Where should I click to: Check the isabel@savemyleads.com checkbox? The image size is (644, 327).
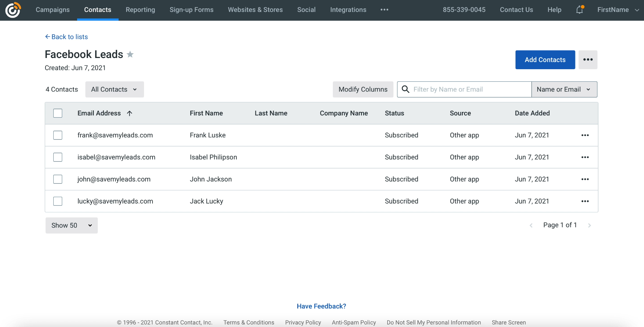(x=58, y=157)
